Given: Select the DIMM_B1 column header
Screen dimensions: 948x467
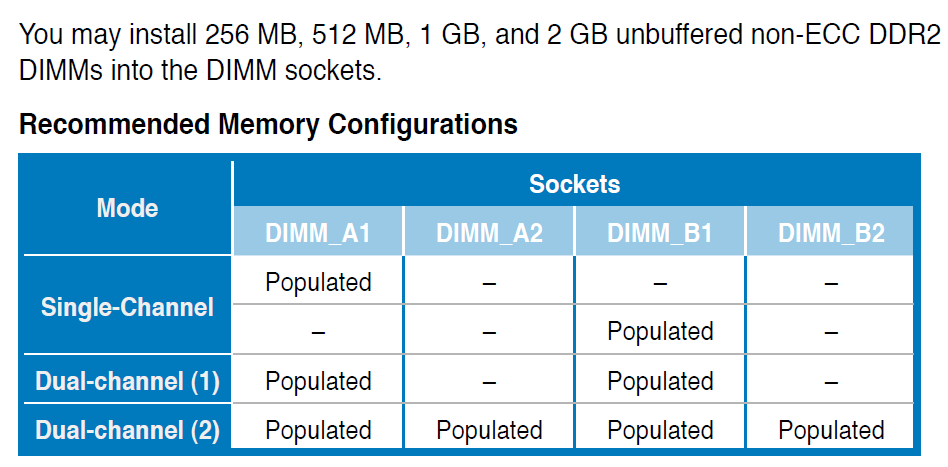Looking at the screenshot, I should click(x=660, y=233).
